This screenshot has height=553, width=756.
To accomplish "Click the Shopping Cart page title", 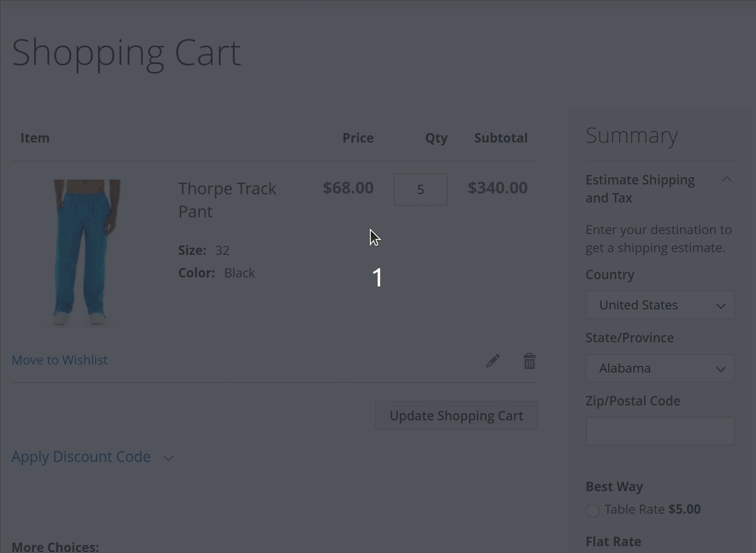I will pos(126,52).
